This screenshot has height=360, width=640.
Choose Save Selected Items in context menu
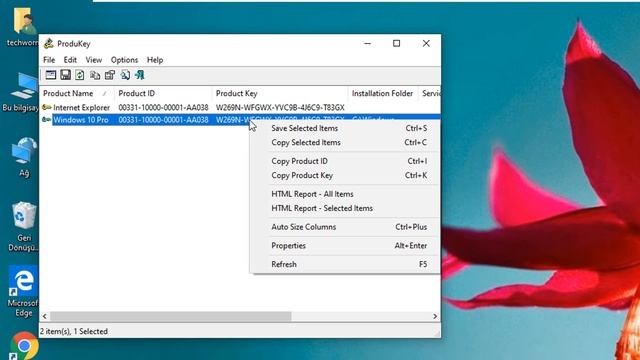[x=346, y=128]
